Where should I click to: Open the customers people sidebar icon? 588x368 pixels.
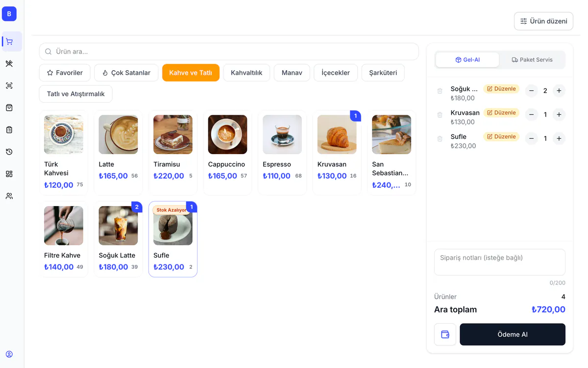(9, 196)
